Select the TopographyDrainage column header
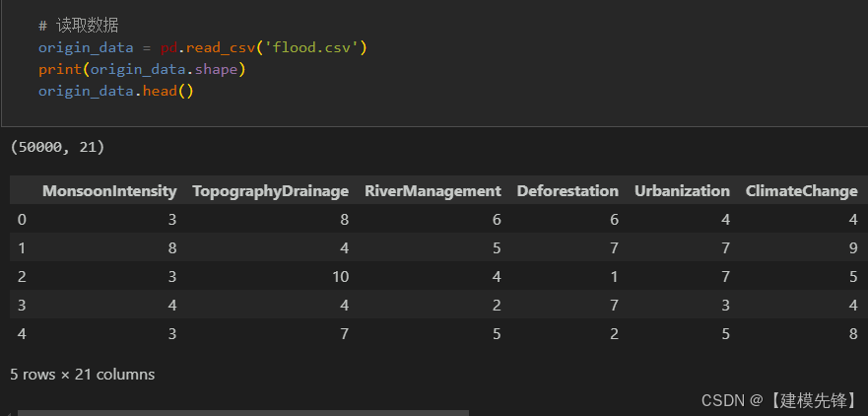This screenshot has width=868, height=416. pos(270,191)
